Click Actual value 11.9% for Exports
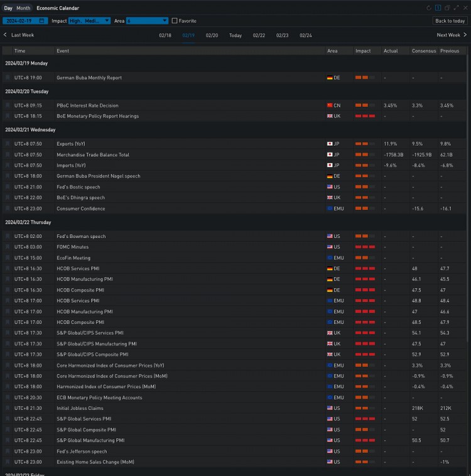Screen dimensions: 471x476 [x=390, y=144]
